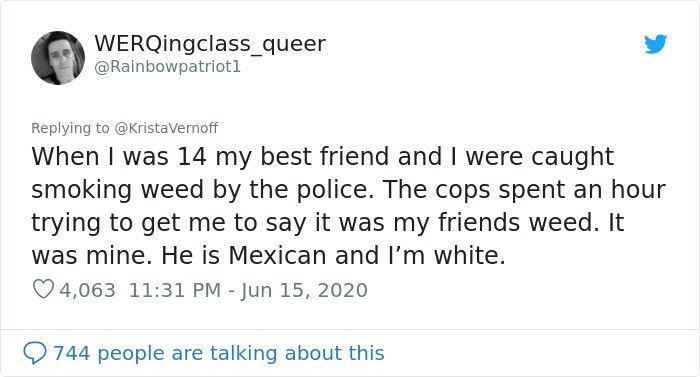Click the tweet body text
This screenshot has width=700, height=377.
348,206
